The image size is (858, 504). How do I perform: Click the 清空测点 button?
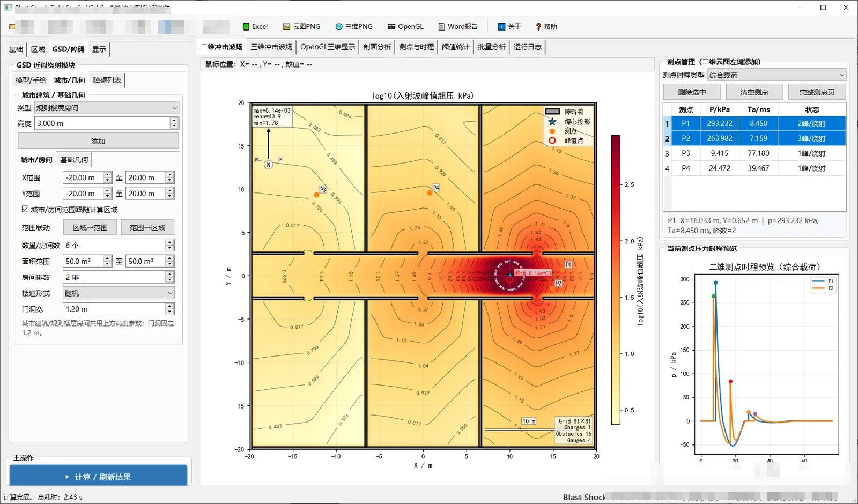(x=755, y=92)
